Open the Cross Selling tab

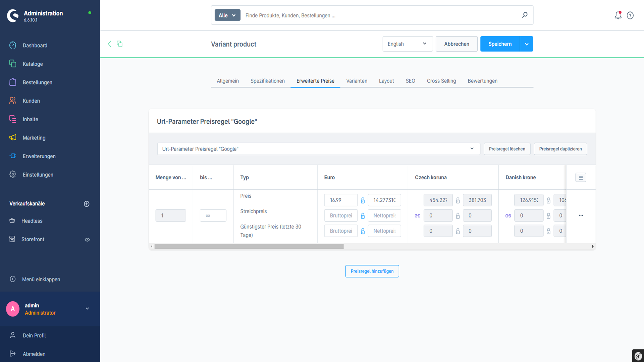coord(441,81)
